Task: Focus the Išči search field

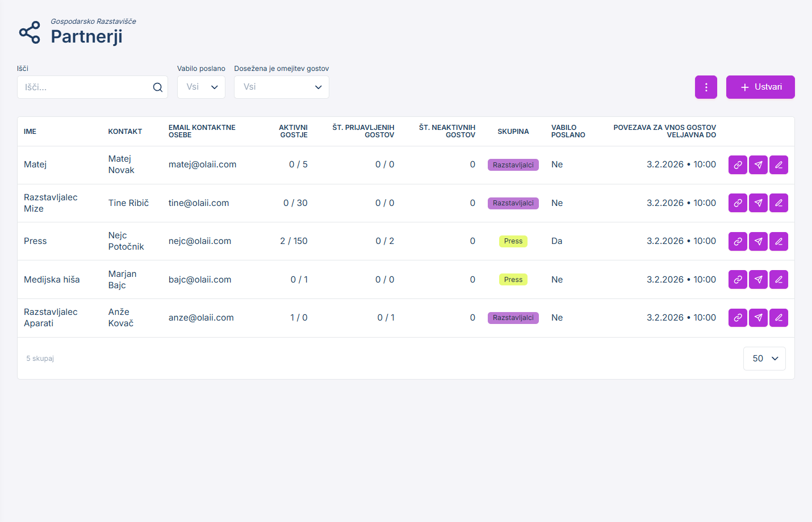Action: coord(85,87)
